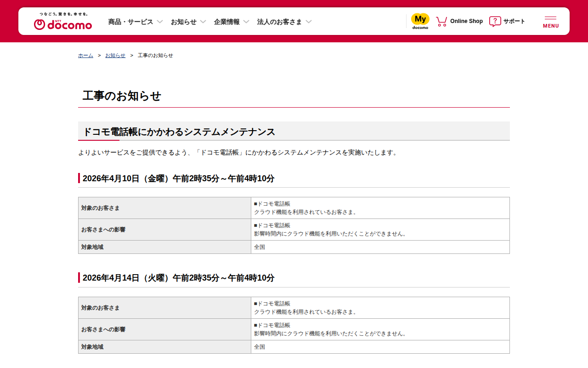
Task: Click 影響時間内 description in April 10 table
Action: [x=331, y=234]
